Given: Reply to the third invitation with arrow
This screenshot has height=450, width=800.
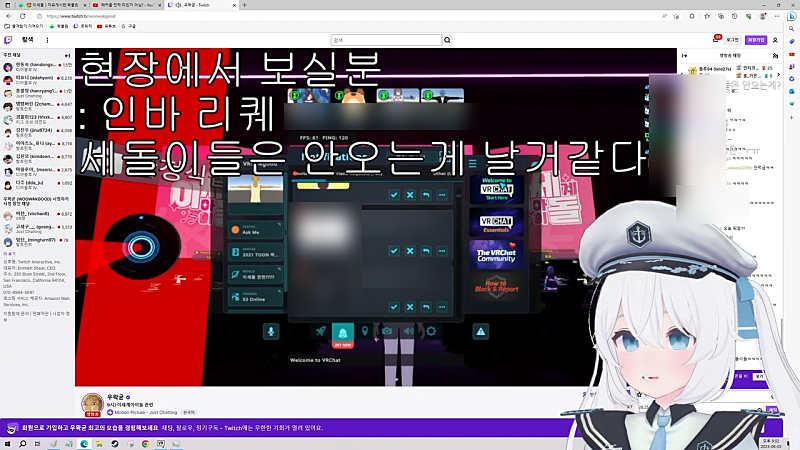Looking at the screenshot, I should (426, 307).
